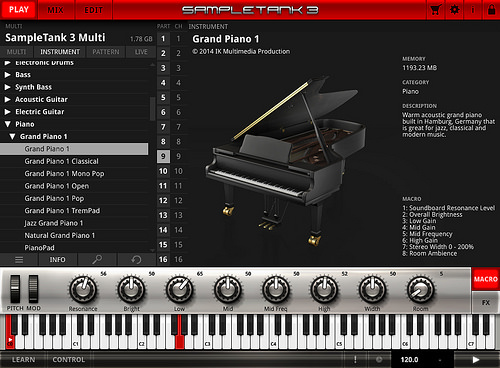
Task: Open instrument search magnifier
Action: tap(97, 259)
